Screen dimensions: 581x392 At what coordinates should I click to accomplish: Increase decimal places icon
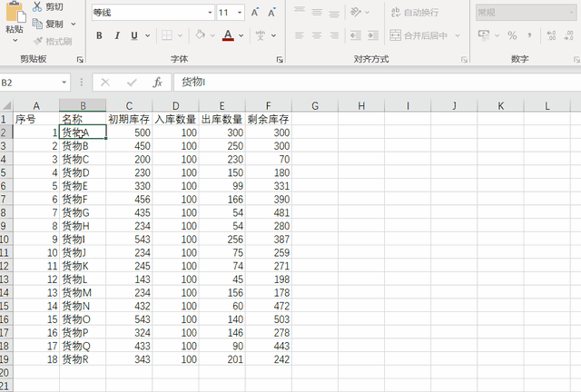pos(551,35)
